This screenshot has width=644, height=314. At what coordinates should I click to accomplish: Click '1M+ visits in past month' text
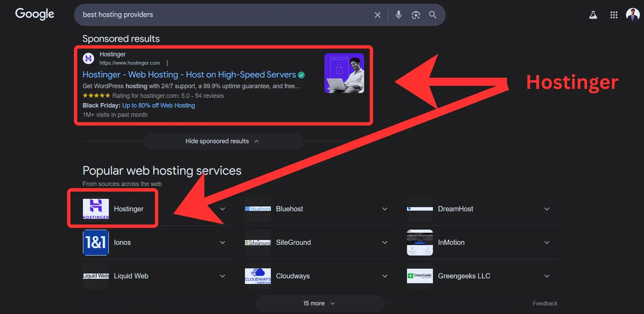coord(115,115)
